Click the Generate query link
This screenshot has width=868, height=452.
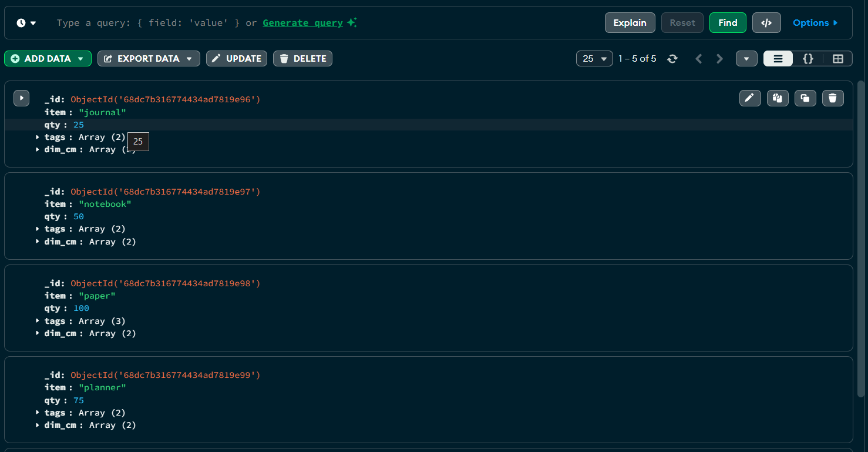tap(302, 23)
